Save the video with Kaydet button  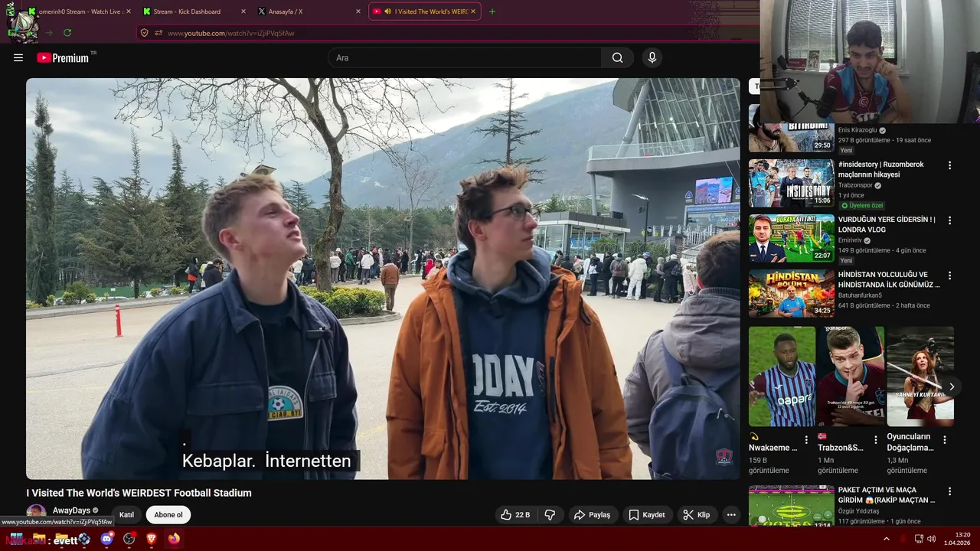pos(647,515)
